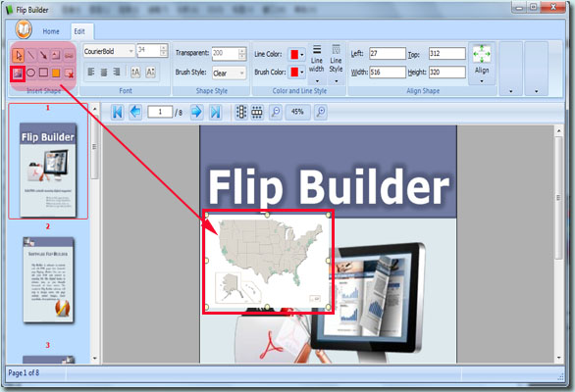Click the canvas vertical scrollbar down arrow

tap(559, 358)
